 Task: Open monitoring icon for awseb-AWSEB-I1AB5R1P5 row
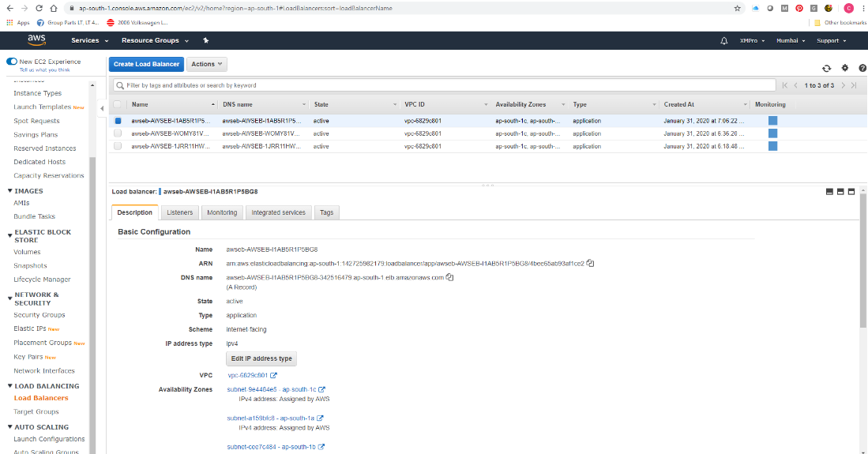[772, 121]
